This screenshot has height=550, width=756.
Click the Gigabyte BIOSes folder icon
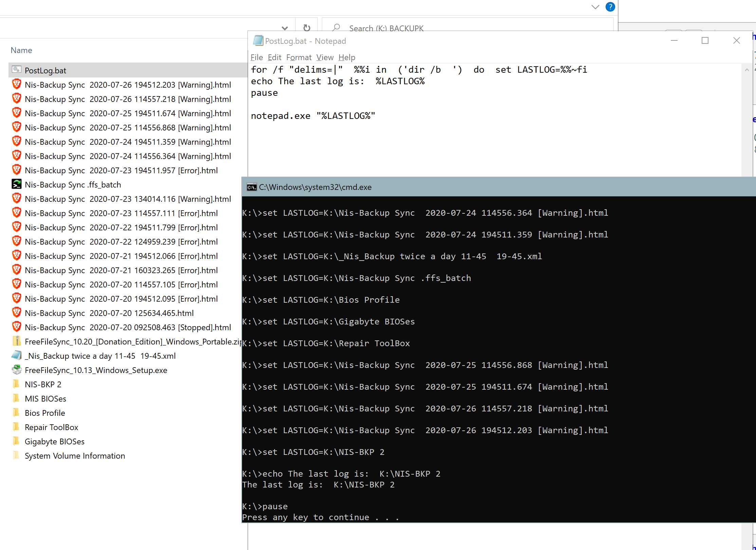(x=16, y=441)
